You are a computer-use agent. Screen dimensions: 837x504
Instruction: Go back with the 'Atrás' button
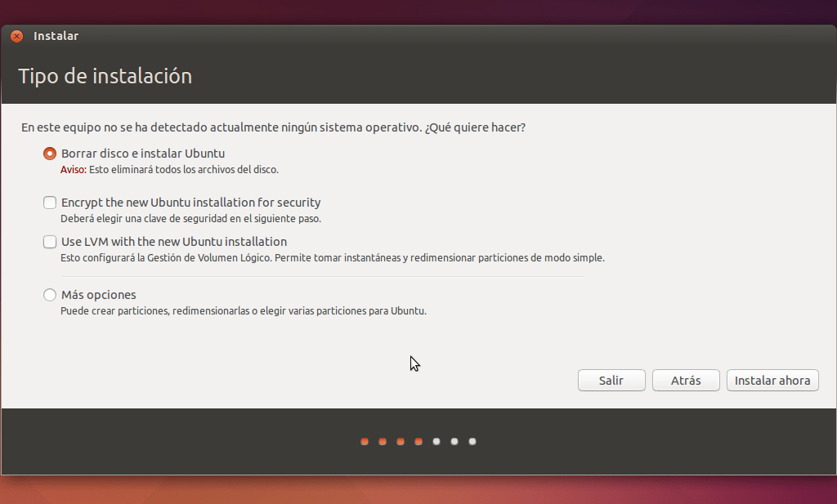click(x=686, y=381)
